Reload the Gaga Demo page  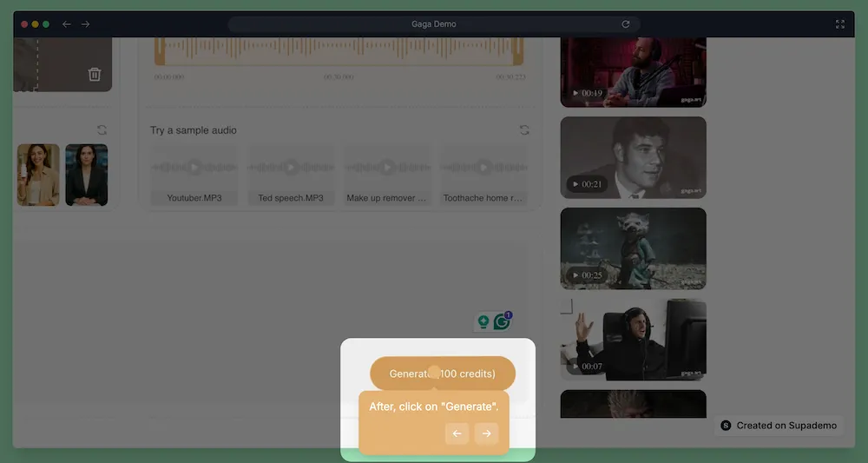click(x=626, y=24)
